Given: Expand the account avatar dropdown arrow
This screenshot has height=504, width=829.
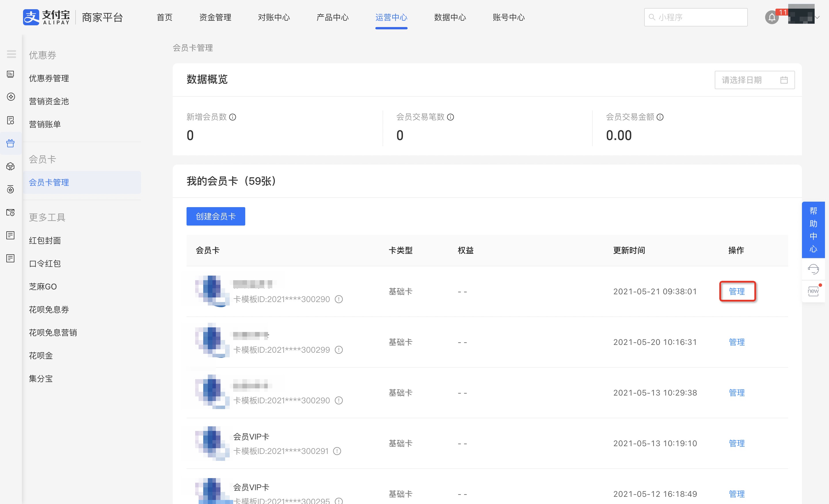Looking at the screenshot, I should click(x=817, y=17).
